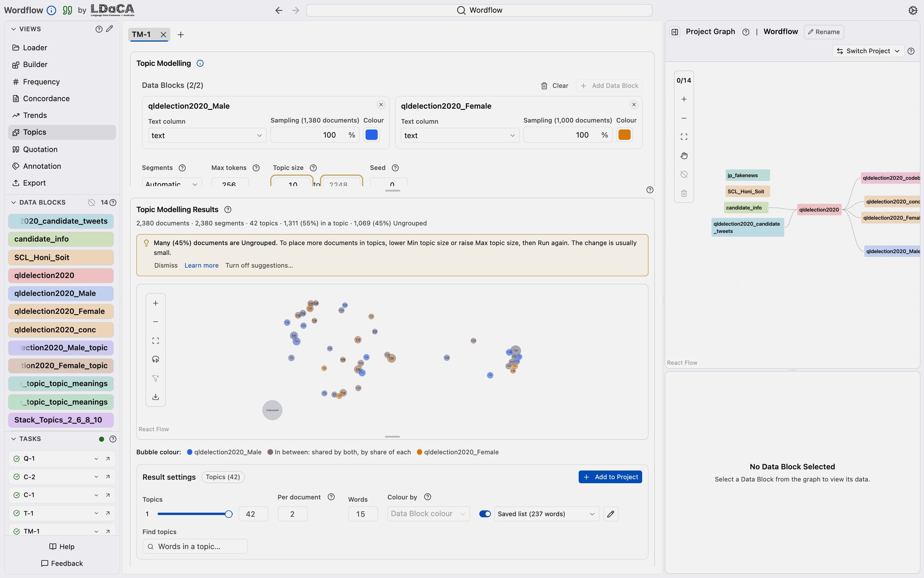
Task: Open the Switch Project dropdown
Action: pos(868,51)
